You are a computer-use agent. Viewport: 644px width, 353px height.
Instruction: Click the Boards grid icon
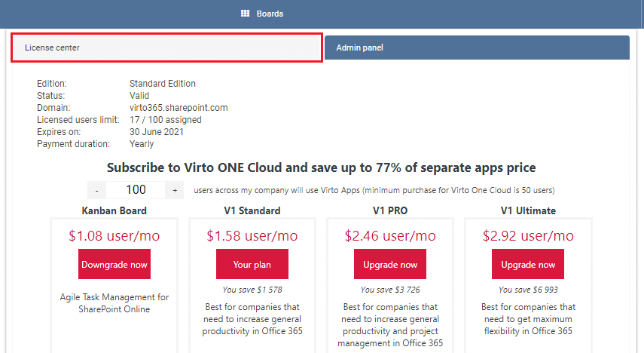(x=246, y=14)
